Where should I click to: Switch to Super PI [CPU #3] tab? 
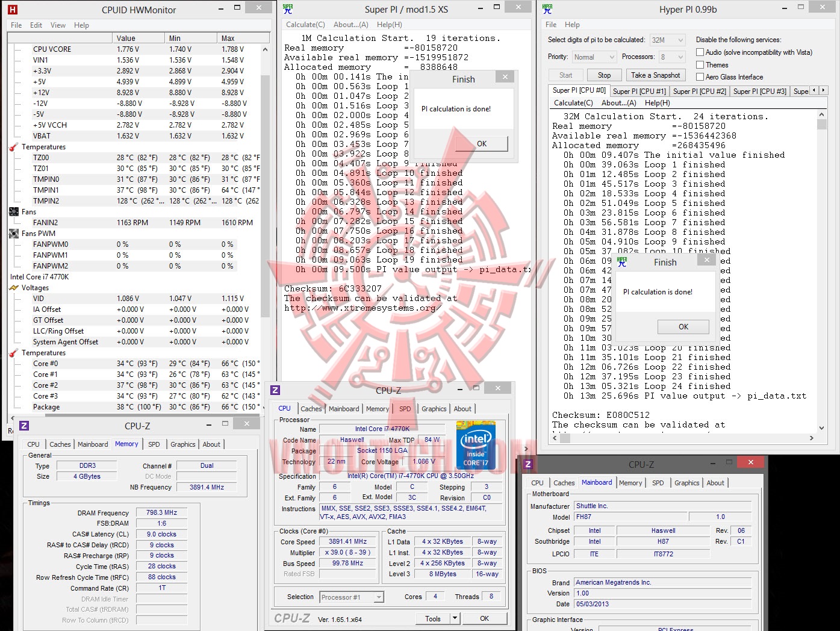click(x=759, y=92)
